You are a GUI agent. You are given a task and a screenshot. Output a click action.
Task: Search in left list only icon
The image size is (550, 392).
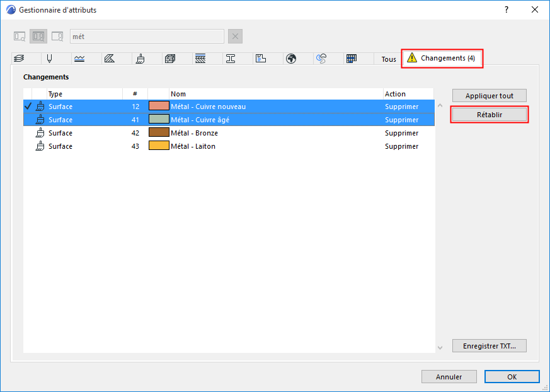(x=20, y=37)
